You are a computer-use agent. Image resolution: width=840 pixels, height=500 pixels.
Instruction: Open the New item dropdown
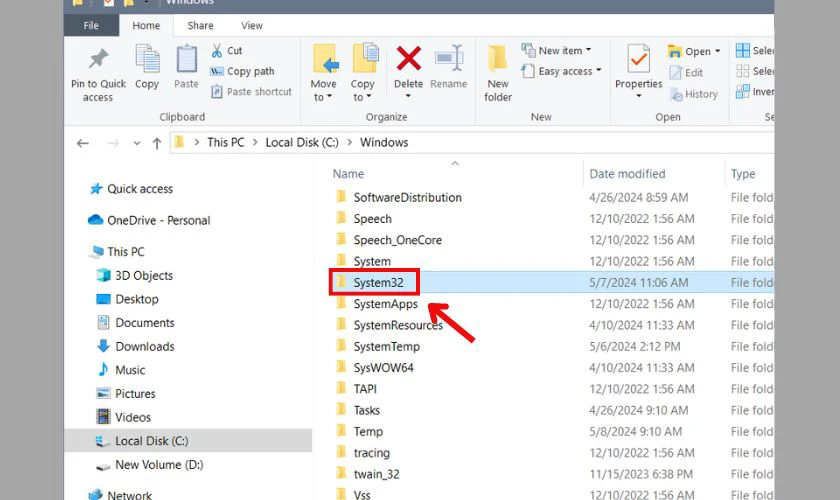[556, 50]
